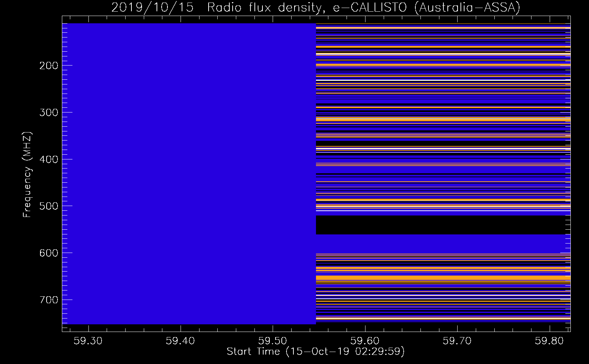Click the wide black gap band near 540 MHz

point(443,225)
